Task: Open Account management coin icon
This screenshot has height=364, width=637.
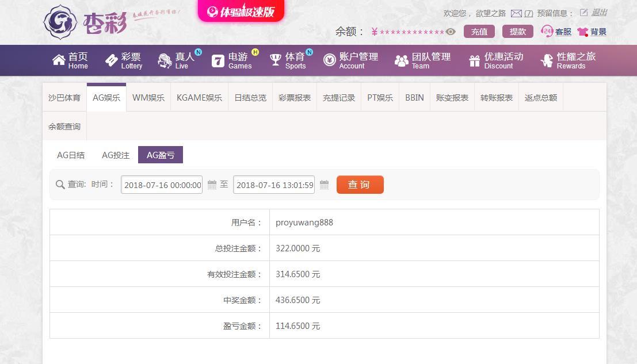Action: click(329, 60)
